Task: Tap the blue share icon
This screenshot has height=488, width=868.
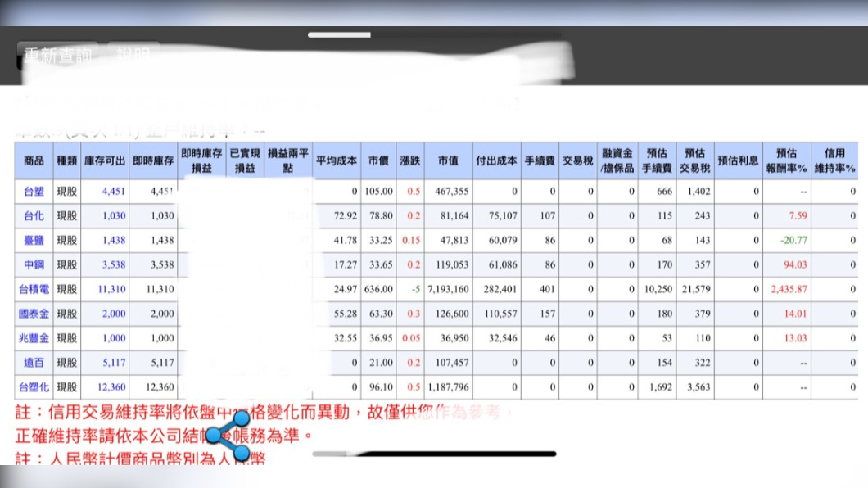Action: (x=228, y=436)
